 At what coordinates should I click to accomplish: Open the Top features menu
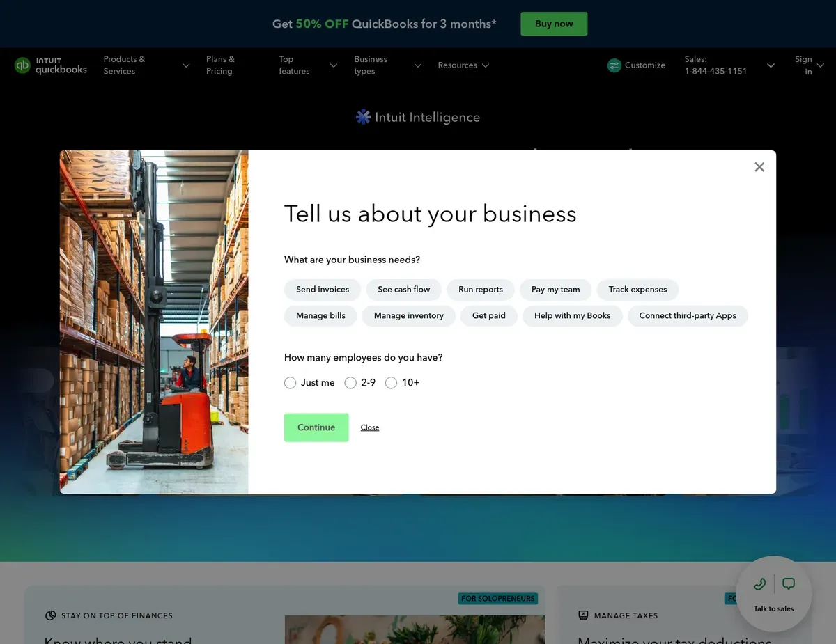pyautogui.click(x=294, y=65)
